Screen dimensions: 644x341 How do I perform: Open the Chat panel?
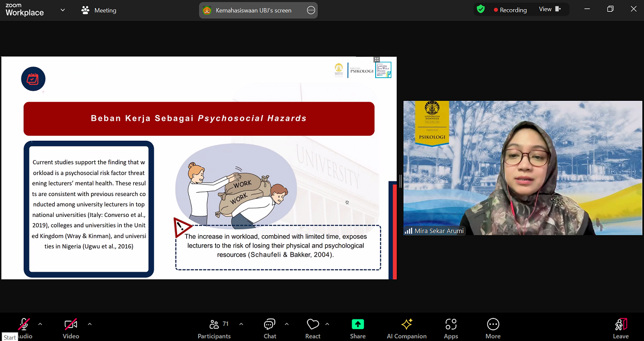[x=269, y=328]
